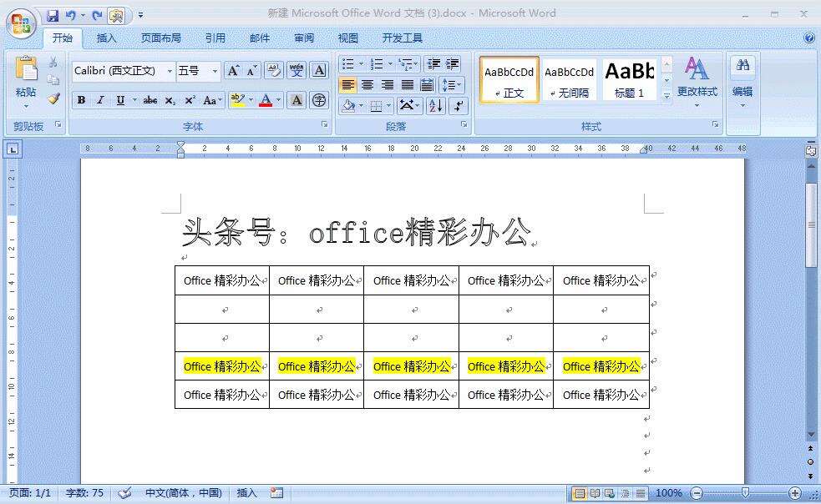Apply character shading to text
This screenshot has height=504, width=821.
coord(296,100)
